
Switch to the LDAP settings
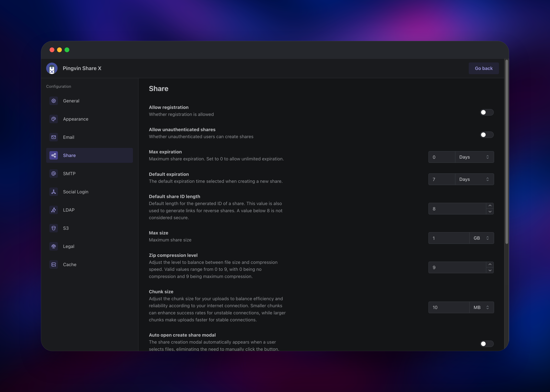(89, 210)
